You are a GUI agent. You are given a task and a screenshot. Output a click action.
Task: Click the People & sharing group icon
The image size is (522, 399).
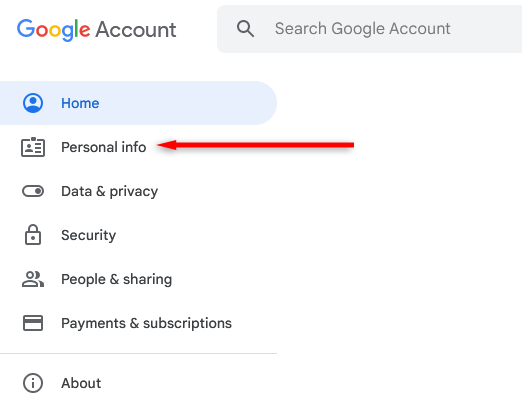[33, 279]
